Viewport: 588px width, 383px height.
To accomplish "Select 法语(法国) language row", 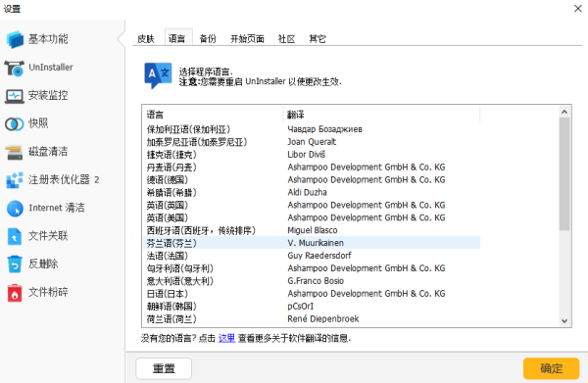I will click(x=312, y=256).
